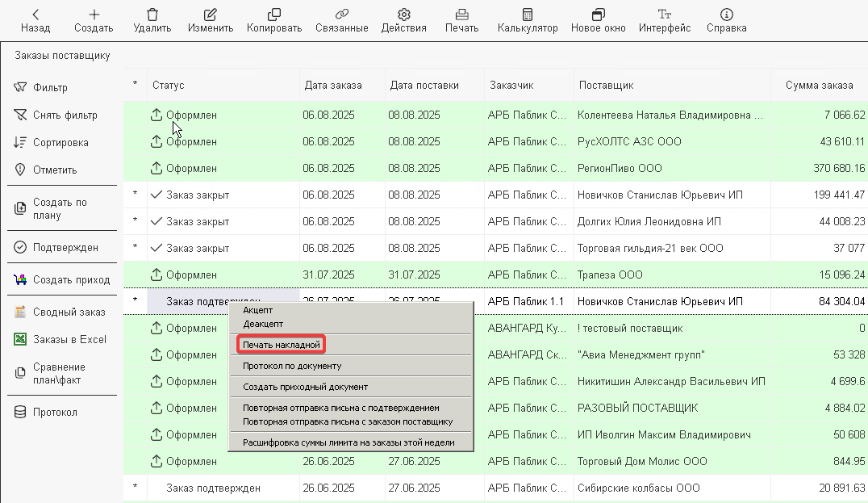Select Создать приходный документ menu entry
868x503 pixels.
pos(305,387)
